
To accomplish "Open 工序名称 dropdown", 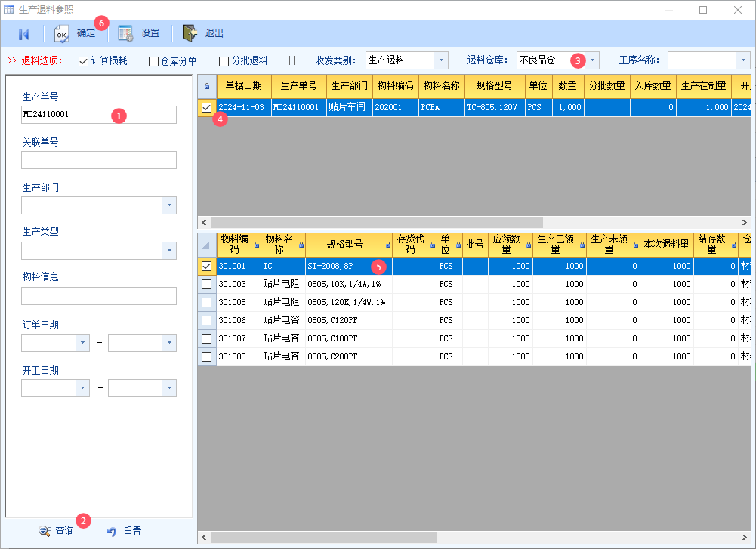I will [x=743, y=60].
